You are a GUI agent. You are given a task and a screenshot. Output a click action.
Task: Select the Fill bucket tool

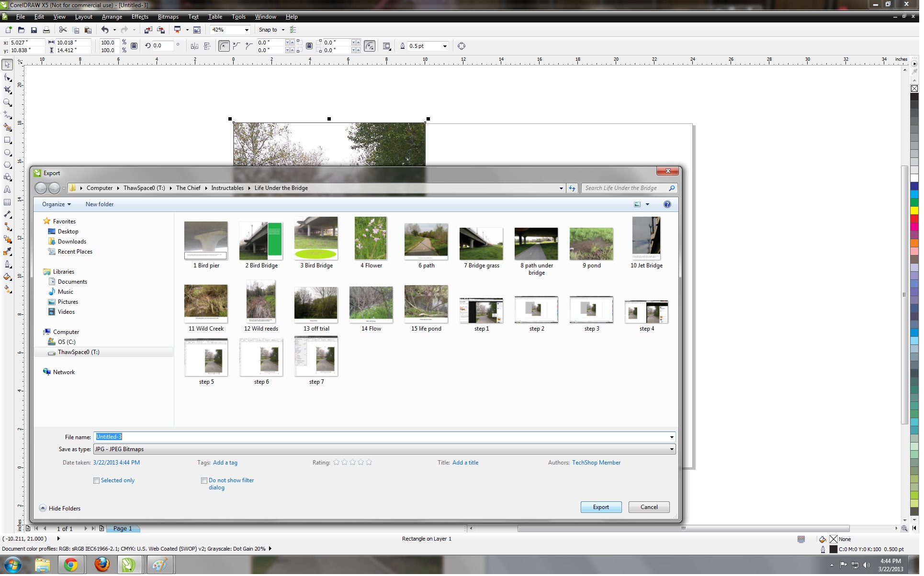7,277
